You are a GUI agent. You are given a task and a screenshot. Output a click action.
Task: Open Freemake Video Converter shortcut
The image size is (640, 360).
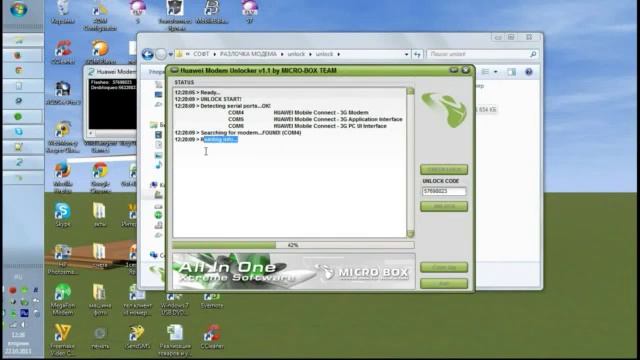[x=62, y=339]
